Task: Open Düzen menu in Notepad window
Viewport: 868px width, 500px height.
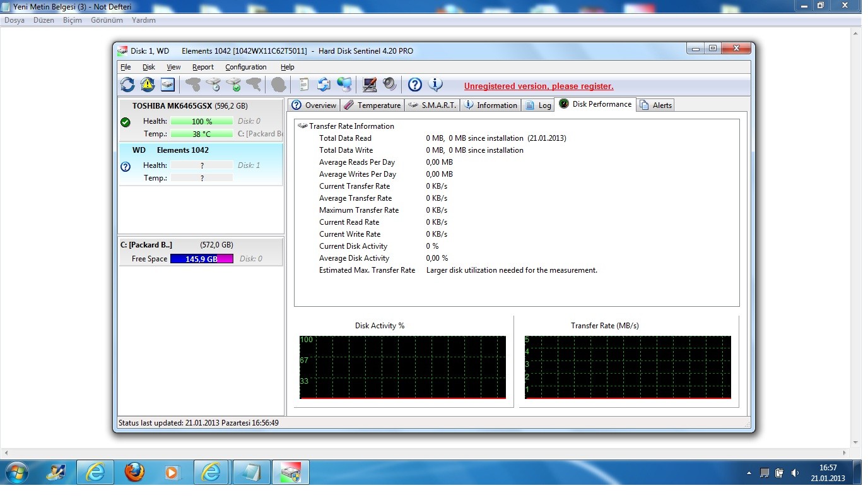Action: click(x=44, y=20)
